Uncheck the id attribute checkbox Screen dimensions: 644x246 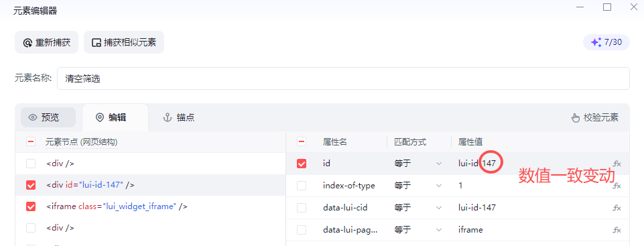[302, 164]
